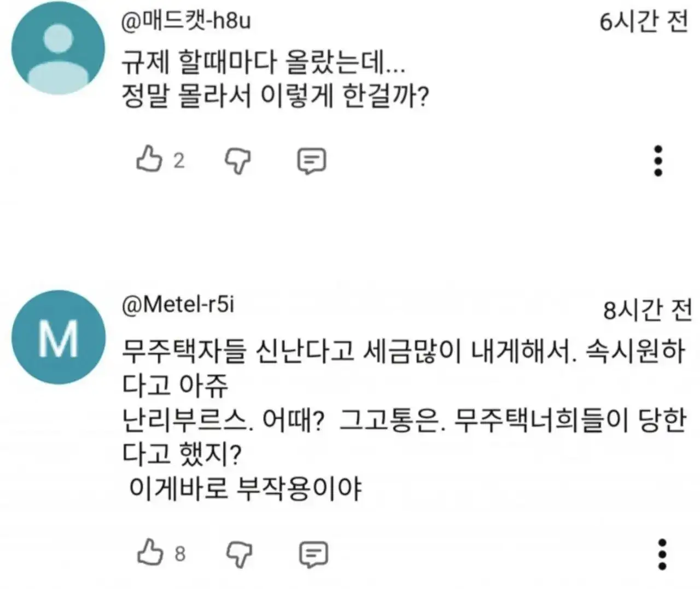Reply to the Metel-r5i comment
Screen dimensions: 700x589
point(313,555)
